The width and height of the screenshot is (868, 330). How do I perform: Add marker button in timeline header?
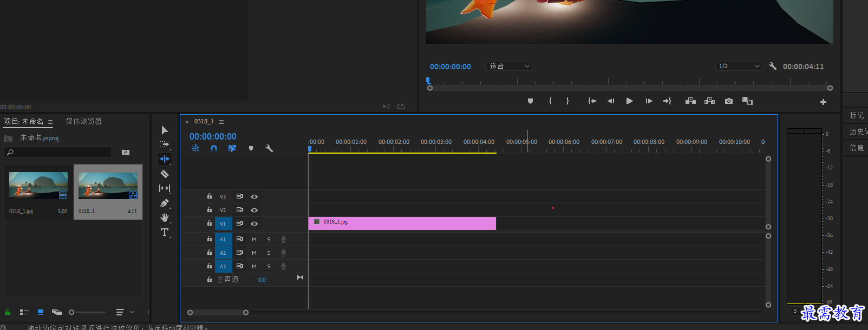tap(251, 148)
